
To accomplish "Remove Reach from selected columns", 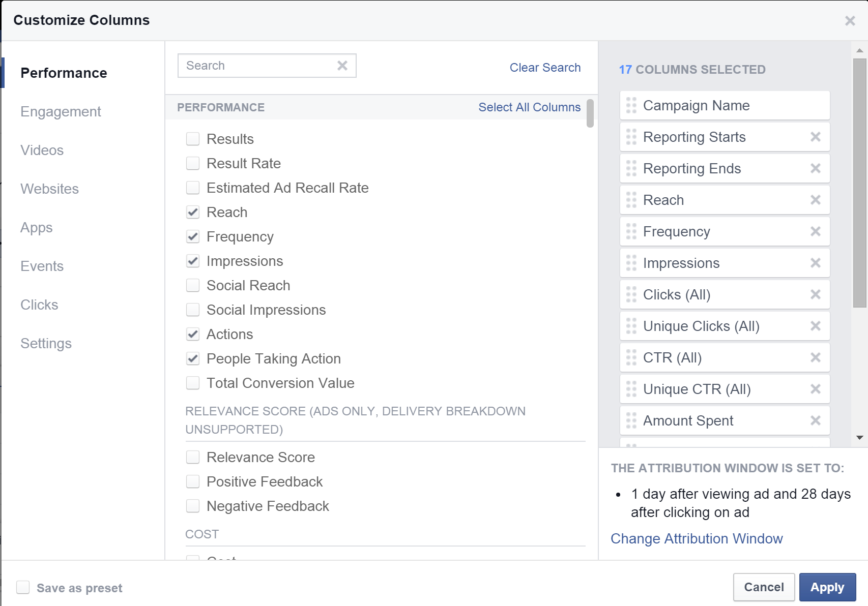I will pos(815,200).
